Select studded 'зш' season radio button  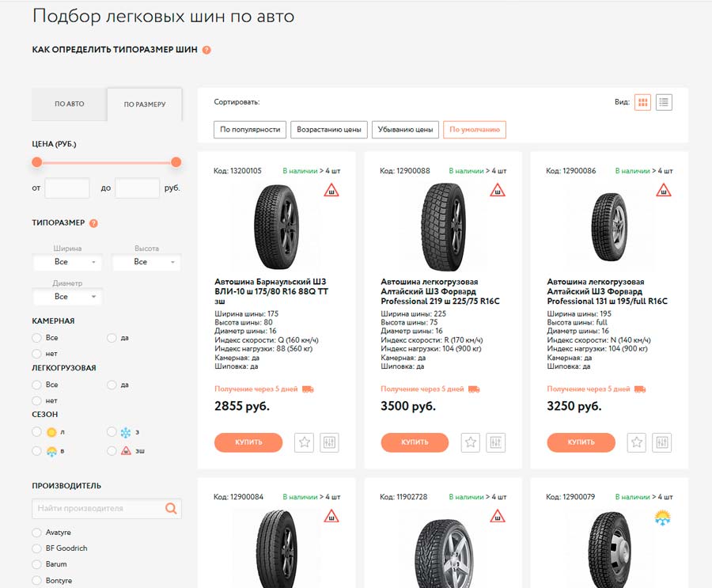112,451
